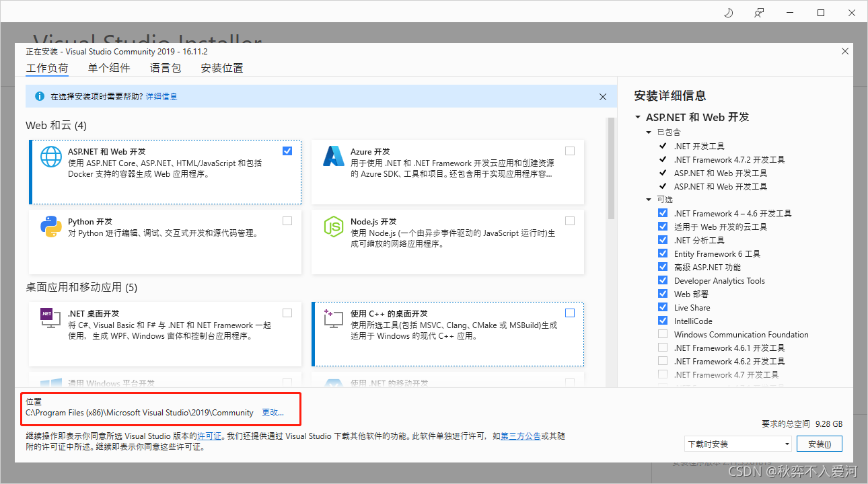868x484 pixels.
Task: Click the 桌面应用和移动应用 (5) section heading
Action: pyautogui.click(x=81, y=288)
